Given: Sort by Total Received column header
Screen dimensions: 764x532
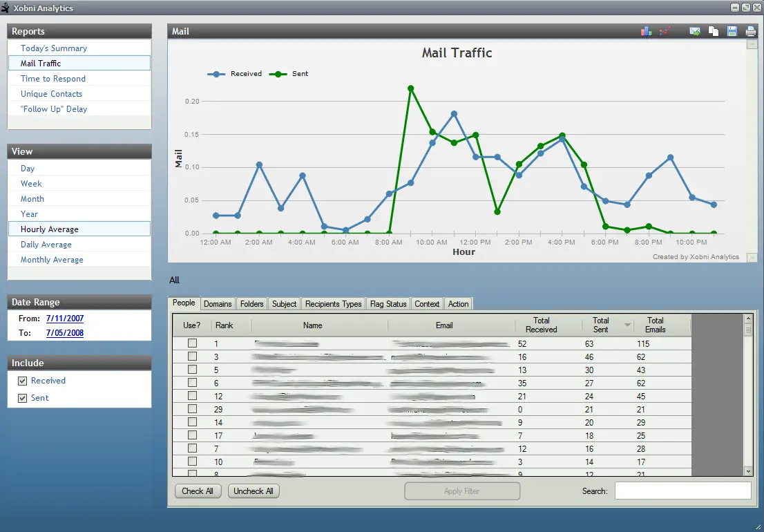Looking at the screenshot, I should tap(548, 325).
